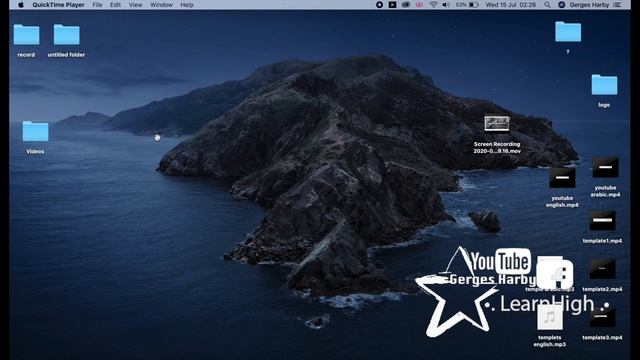Viewport: 640px width, 360px height.
Task: Open the File menu
Action: point(97,5)
